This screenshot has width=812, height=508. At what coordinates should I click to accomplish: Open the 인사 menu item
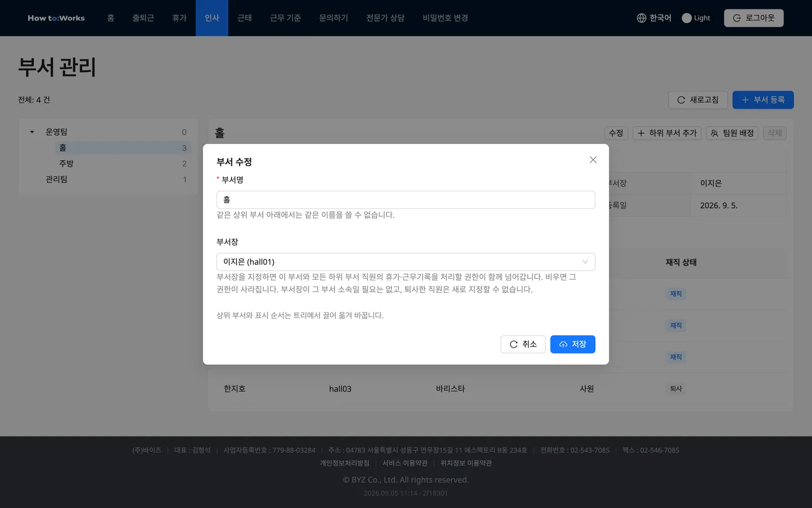212,18
